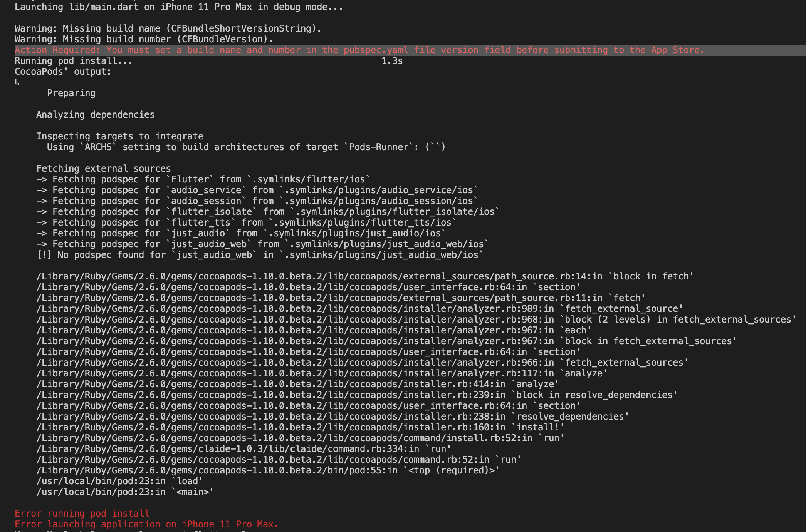Screen dimensions: 806x532
Task: Click the analyzer.rb:967 `each' line
Action: click(314, 330)
